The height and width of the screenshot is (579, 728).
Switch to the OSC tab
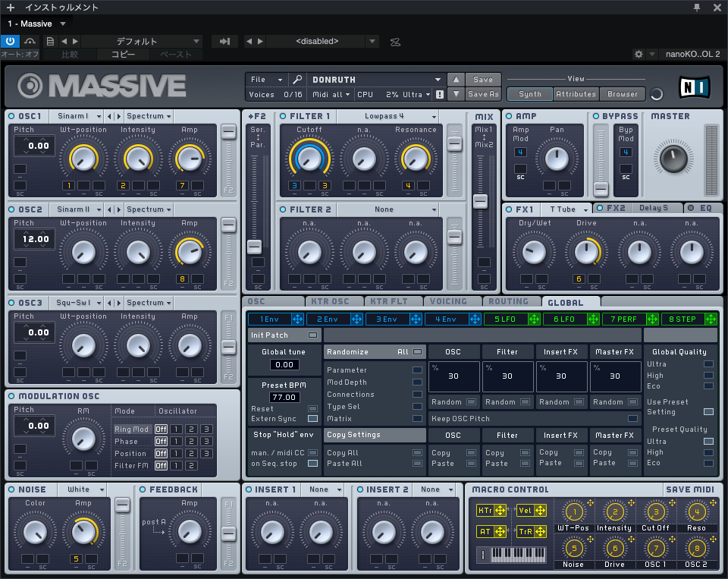click(273, 301)
